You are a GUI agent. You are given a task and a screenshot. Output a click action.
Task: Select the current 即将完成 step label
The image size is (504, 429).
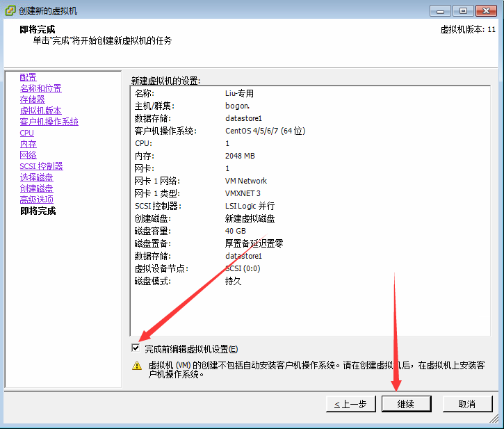(x=38, y=211)
